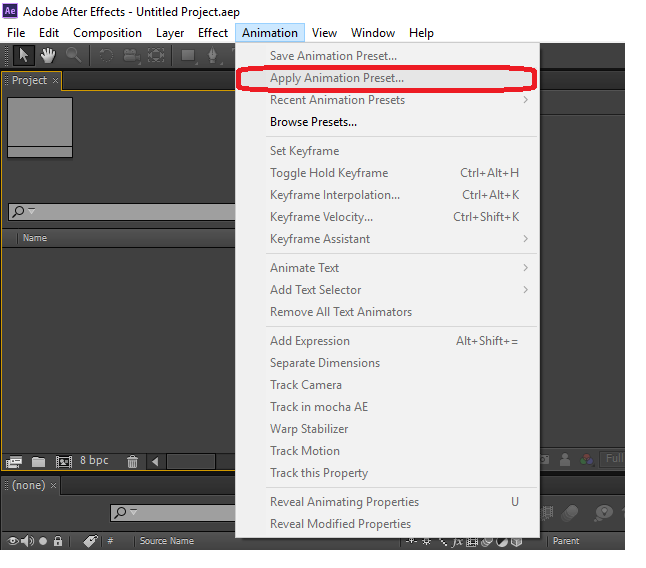Click the Brainstorm lightbulb bubble icon
The width and height of the screenshot is (646, 568).
point(604,513)
